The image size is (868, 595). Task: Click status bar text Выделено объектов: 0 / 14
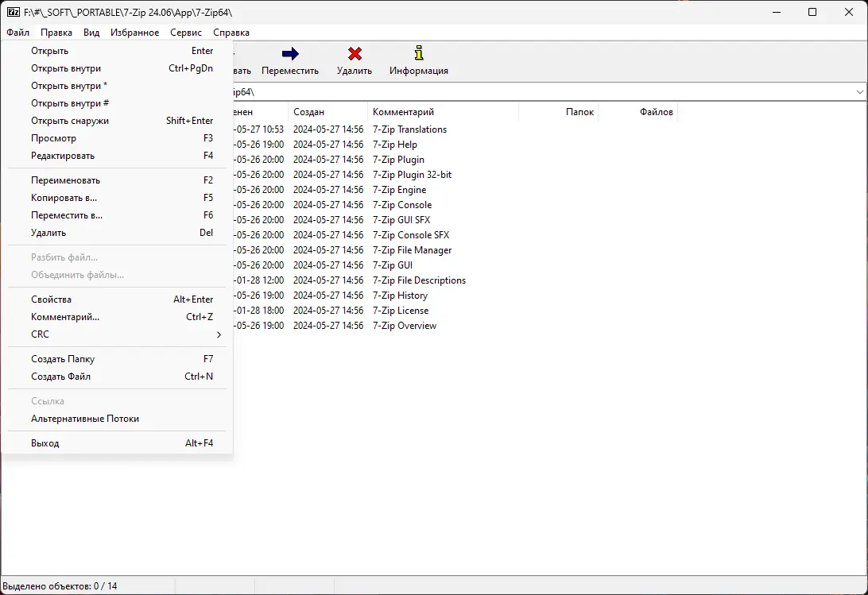click(60, 586)
